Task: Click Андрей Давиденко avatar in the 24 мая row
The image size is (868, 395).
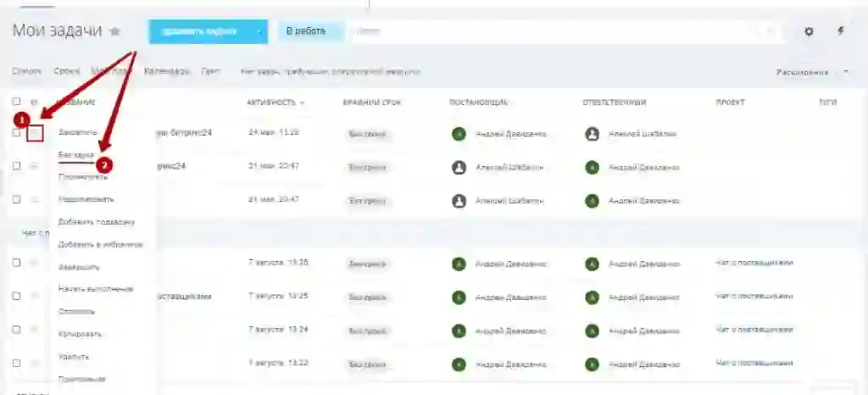Action: (459, 134)
